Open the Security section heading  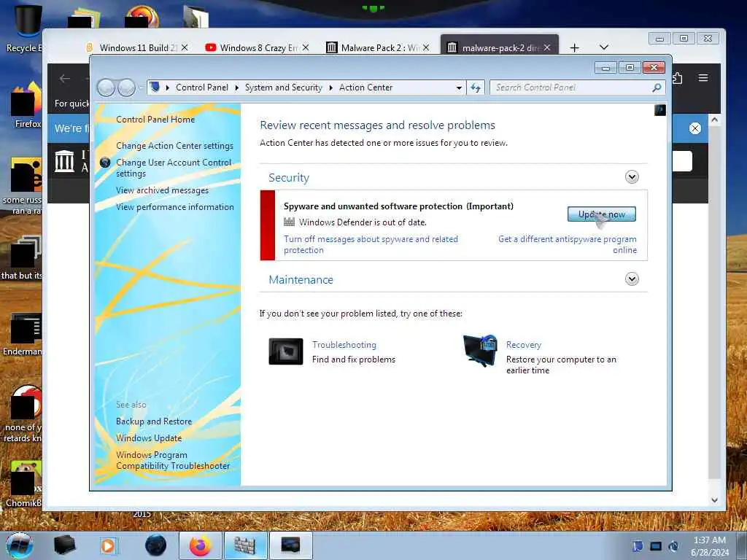(x=289, y=178)
